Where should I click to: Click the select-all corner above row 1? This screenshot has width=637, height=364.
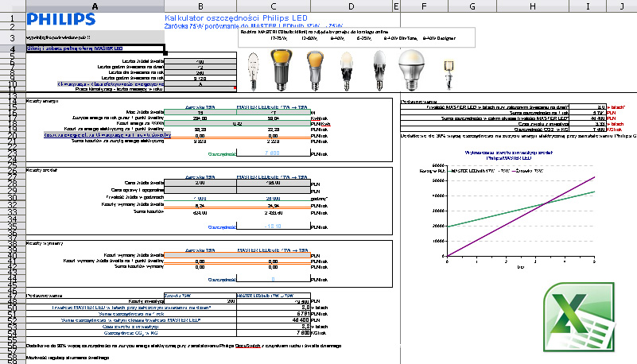13,6
